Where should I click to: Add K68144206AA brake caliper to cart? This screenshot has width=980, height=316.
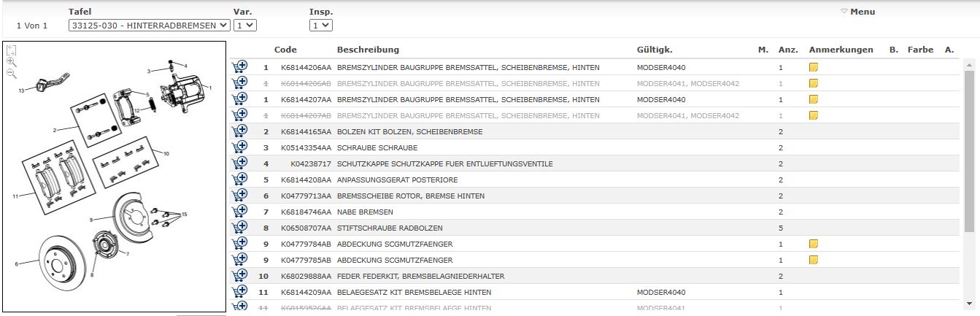(239, 67)
